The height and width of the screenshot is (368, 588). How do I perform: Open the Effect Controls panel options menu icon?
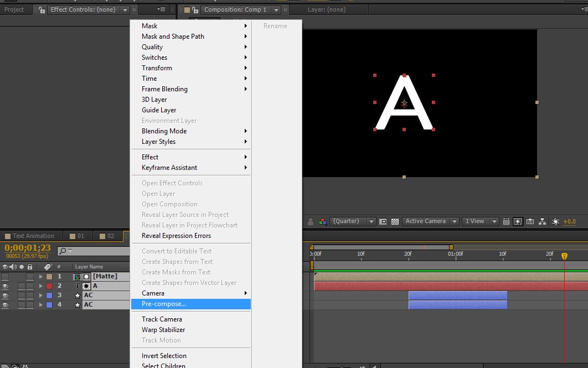(161, 9)
